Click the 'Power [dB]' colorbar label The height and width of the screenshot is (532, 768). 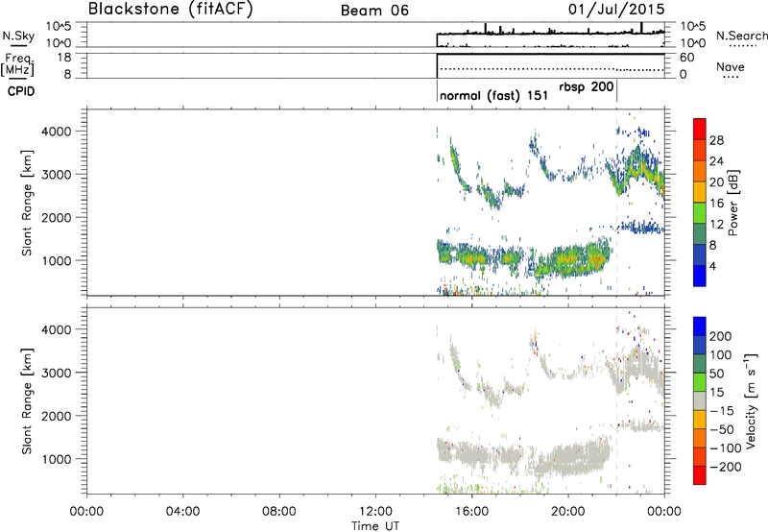click(732, 203)
